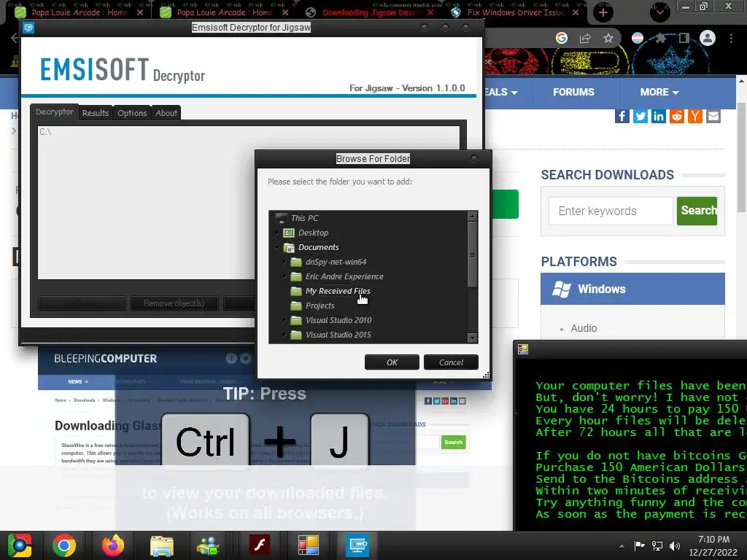Viewport: 747px width, 560px height.
Task: Open the Audio category link under Windows
Action: coord(584,328)
